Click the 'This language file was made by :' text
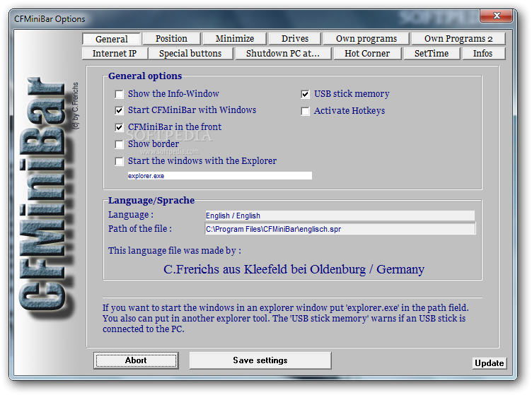532x395 pixels. click(x=175, y=251)
